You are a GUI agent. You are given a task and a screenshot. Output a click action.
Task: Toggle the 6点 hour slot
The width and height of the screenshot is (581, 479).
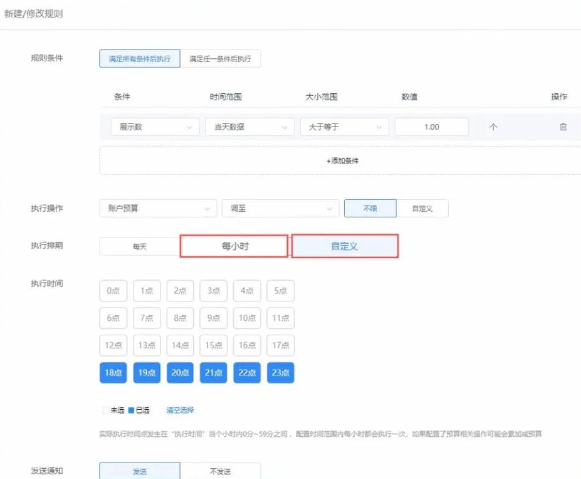[113, 318]
